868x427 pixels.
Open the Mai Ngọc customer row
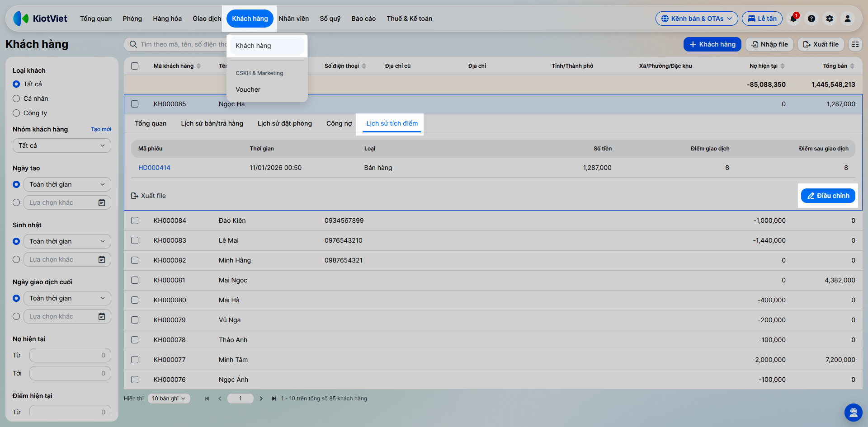pyautogui.click(x=493, y=280)
